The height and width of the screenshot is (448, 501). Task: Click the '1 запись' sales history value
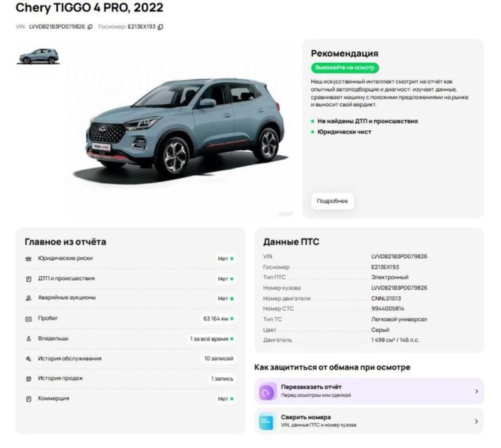pyautogui.click(x=222, y=378)
